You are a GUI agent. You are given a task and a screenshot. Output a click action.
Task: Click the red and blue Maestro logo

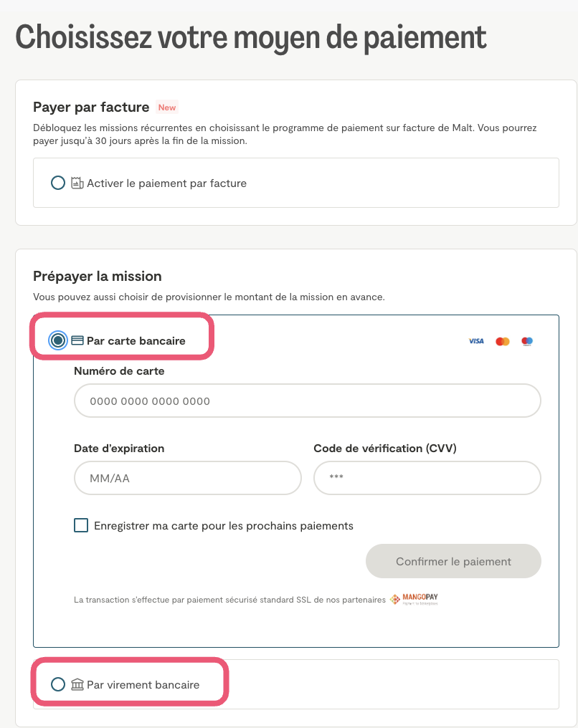(x=527, y=341)
